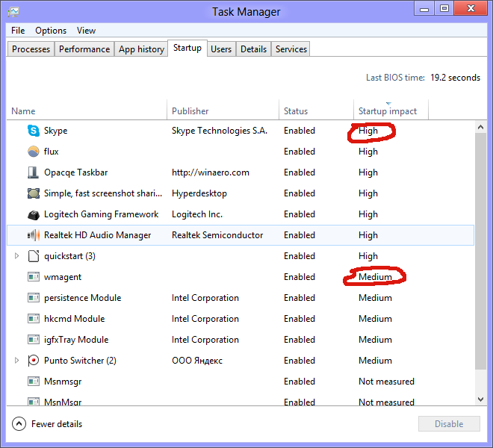Click the scrollbar down arrow
Image resolution: width=493 pixels, height=448 pixels.
480,399
